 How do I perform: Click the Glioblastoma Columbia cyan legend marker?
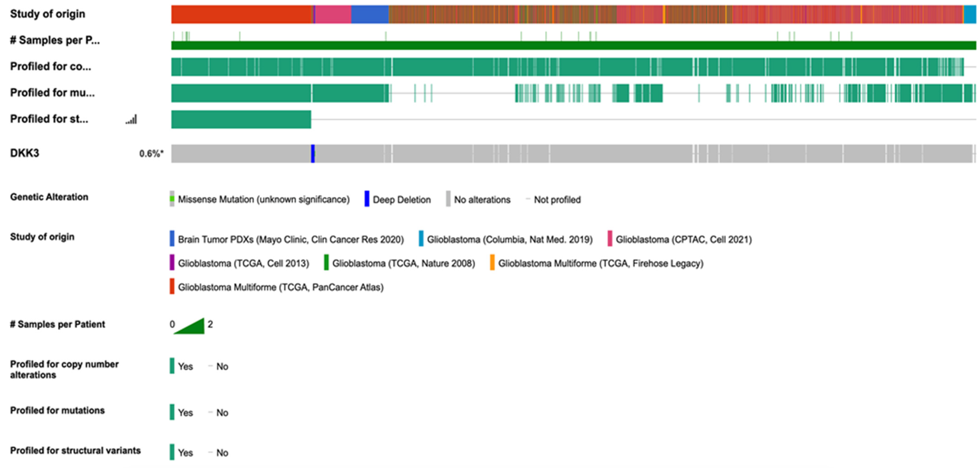point(421,239)
